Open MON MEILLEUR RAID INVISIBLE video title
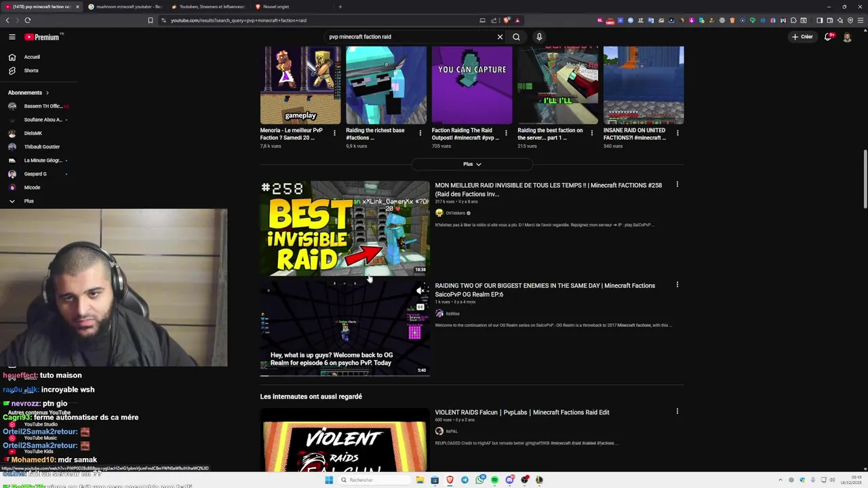The width and height of the screenshot is (868, 488). click(x=548, y=190)
